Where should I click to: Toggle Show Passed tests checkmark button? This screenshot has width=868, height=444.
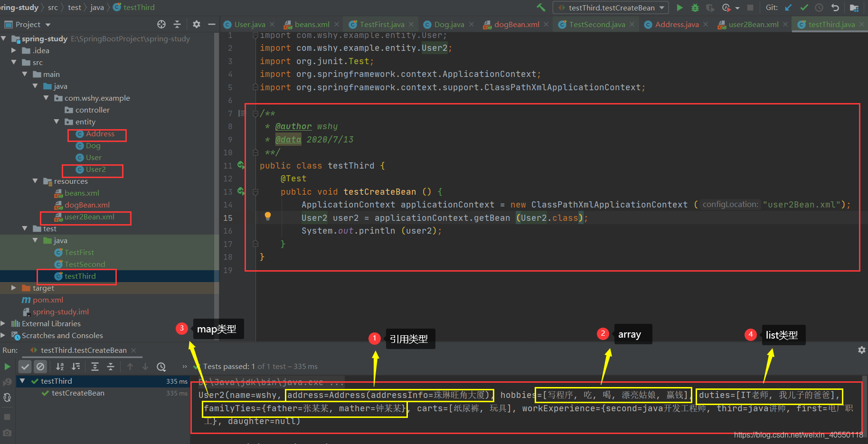point(26,367)
